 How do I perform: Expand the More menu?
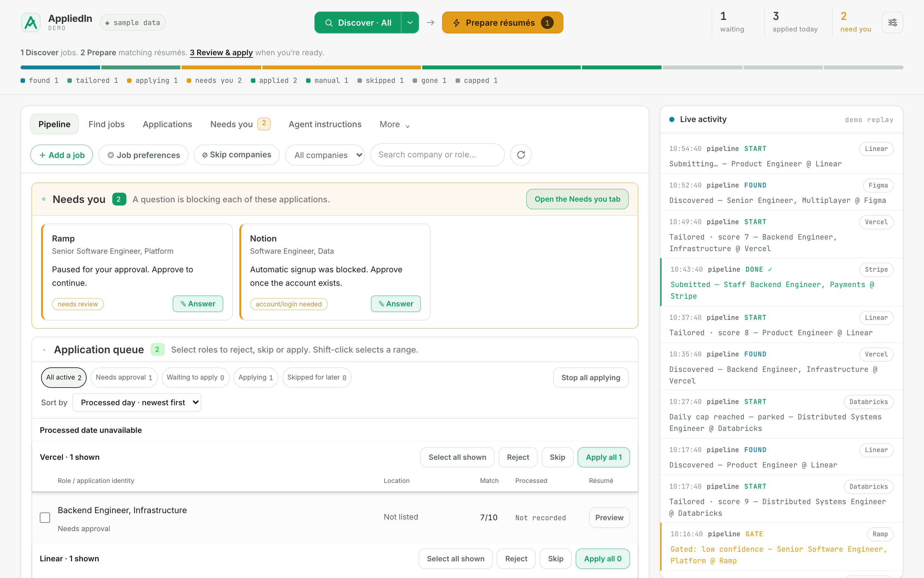(x=394, y=124)
